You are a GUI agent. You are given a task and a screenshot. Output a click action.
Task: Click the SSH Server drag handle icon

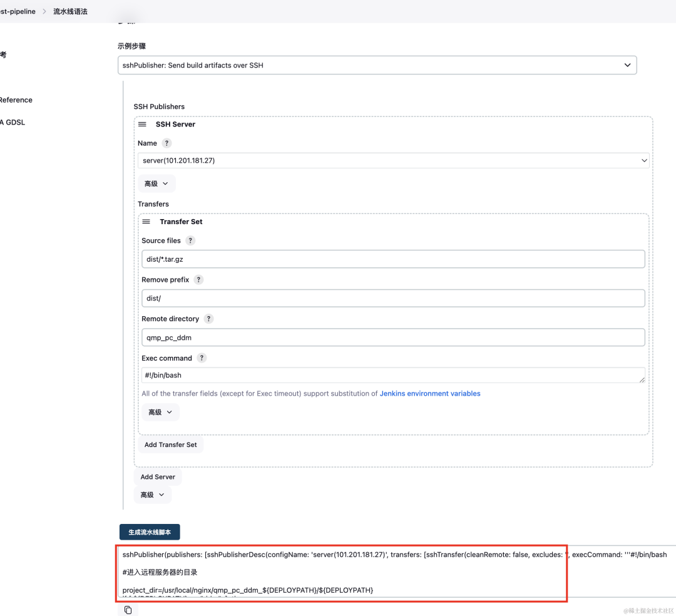[x=142, y=124]
